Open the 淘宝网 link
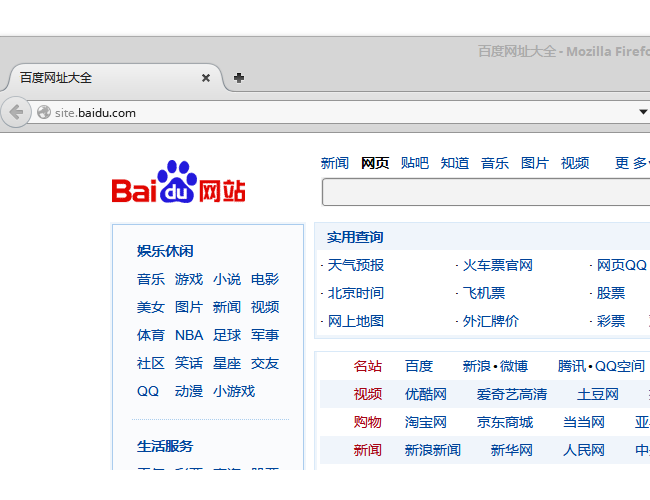Viewport: 650px width, 500px height. tap(426, 422)
